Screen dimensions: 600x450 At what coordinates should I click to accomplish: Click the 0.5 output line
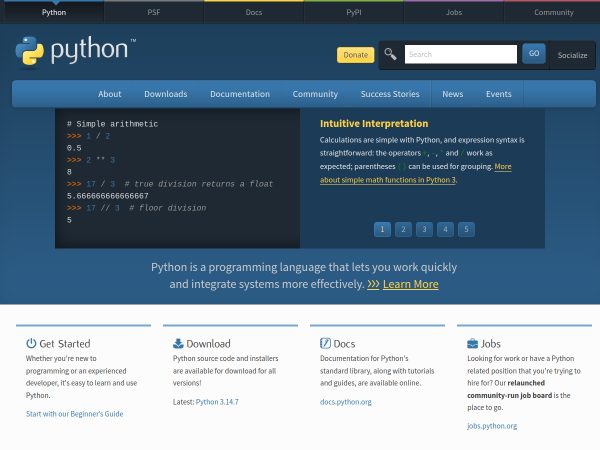tap(74, 148)
